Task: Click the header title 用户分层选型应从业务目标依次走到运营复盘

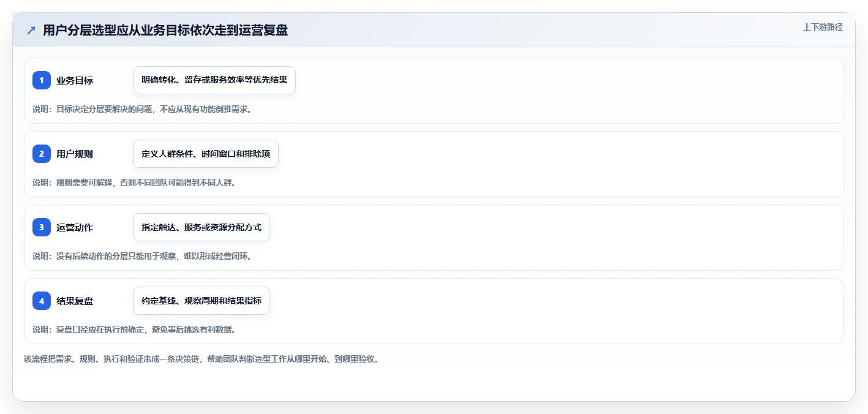Action: coord(165,31)
